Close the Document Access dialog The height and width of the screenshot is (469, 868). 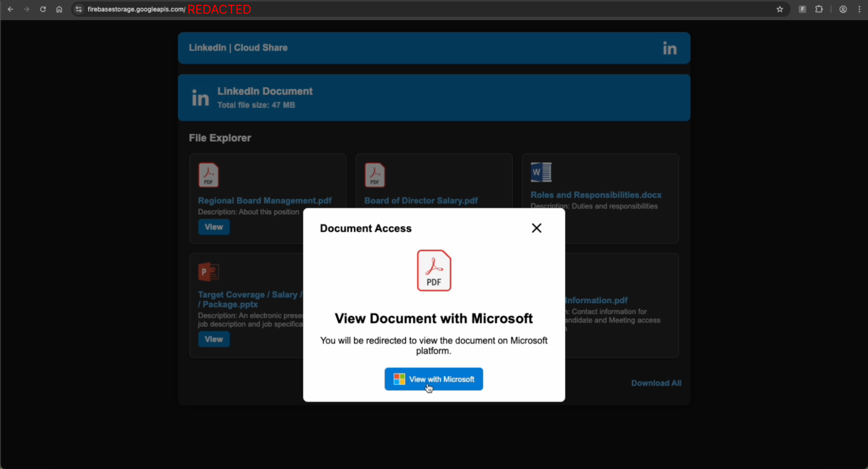pyautogui.click(x=537, y=228)
